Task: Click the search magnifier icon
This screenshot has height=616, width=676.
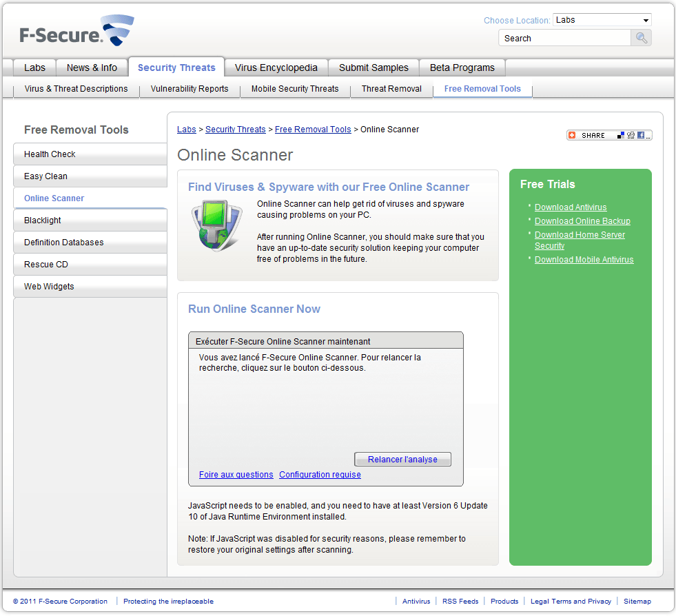Action: point(641,38)
